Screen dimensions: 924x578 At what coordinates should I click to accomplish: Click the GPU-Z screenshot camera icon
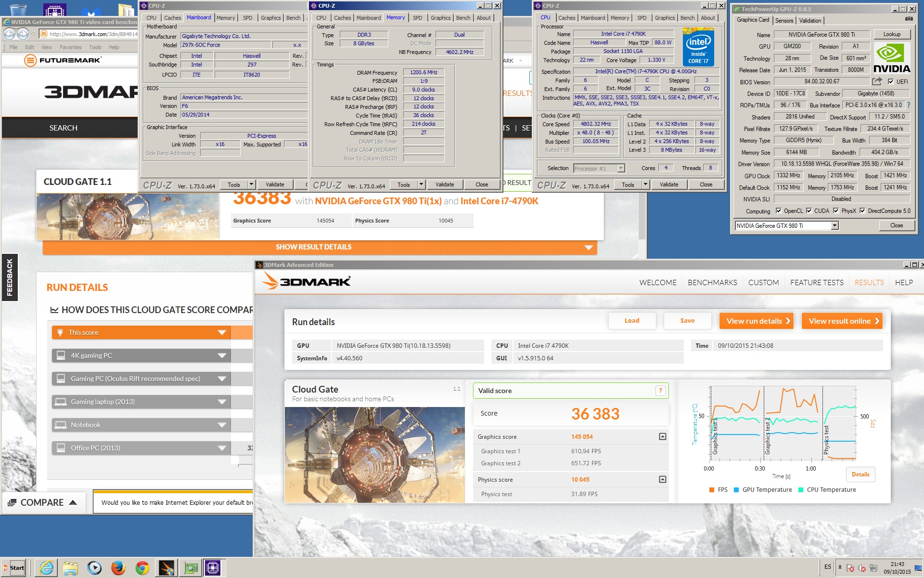(x=909, y=19)
